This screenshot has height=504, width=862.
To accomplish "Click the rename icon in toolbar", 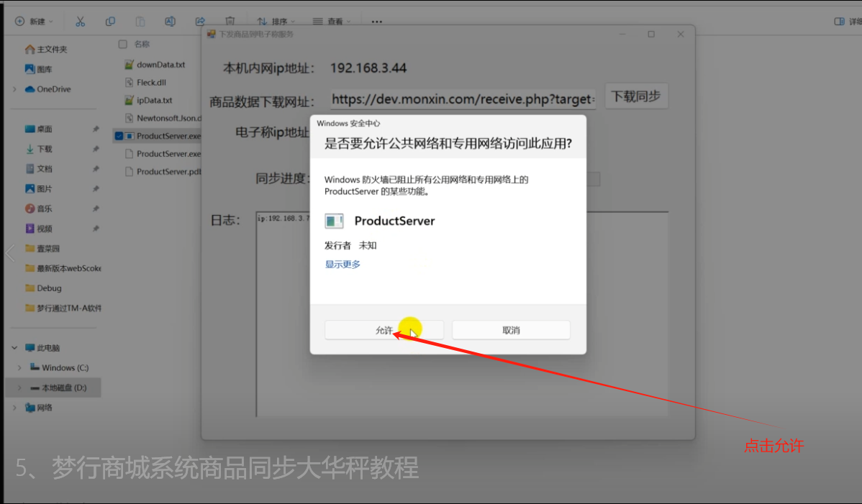I will pyautogui.click(x=170, y=22).
